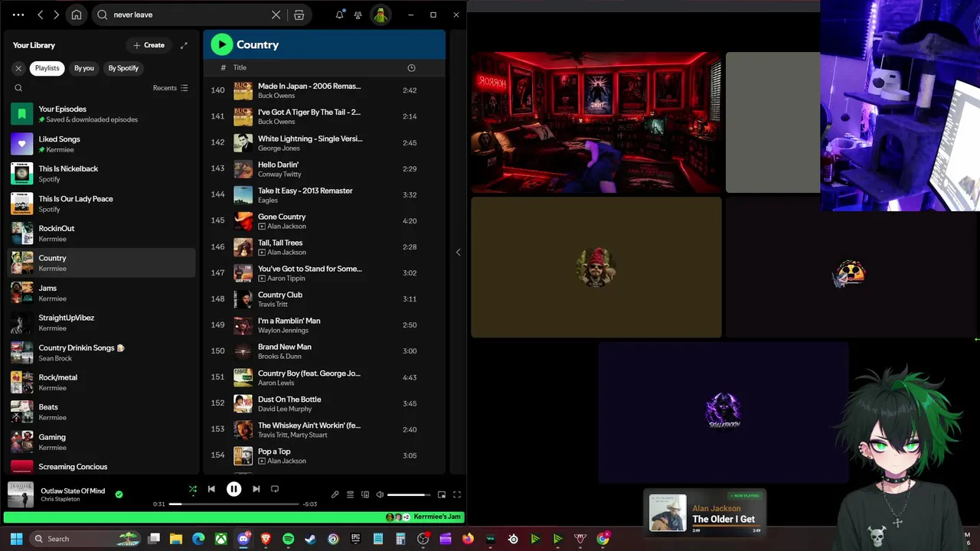The width and height of the screenshot is (980, 551).
Task: Open the Spotify three-dots menu
Action: (x=18, y=15)
